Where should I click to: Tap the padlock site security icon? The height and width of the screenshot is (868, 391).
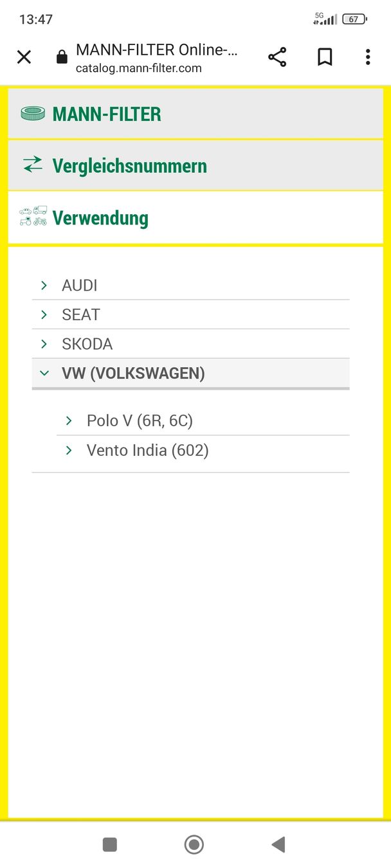point(62,58)
